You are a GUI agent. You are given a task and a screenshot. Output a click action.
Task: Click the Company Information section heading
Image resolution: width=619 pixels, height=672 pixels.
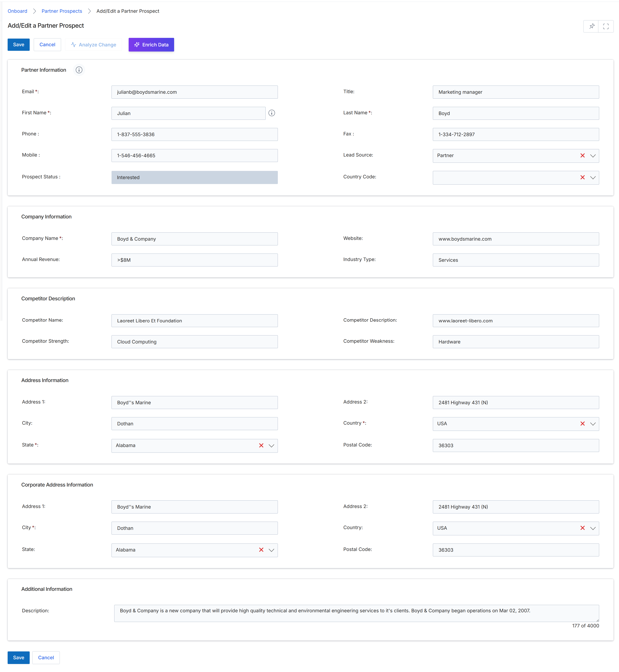[x=46, y=217]
